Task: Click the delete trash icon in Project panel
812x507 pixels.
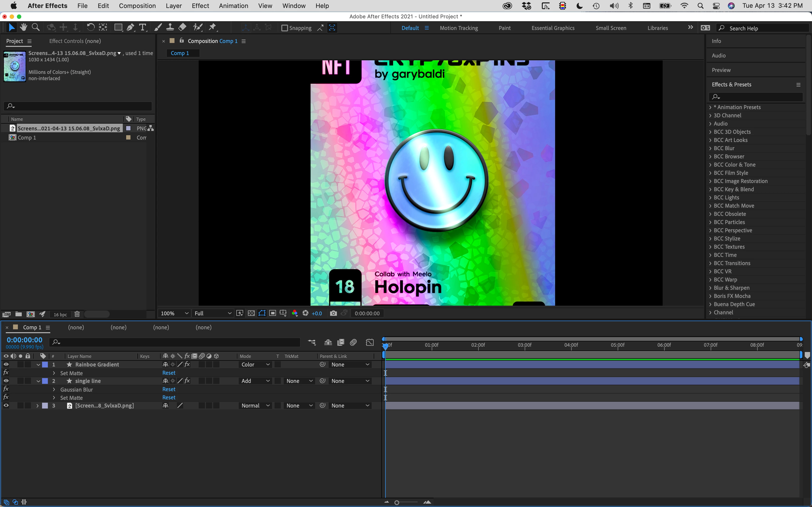Action: click(77, 314)
